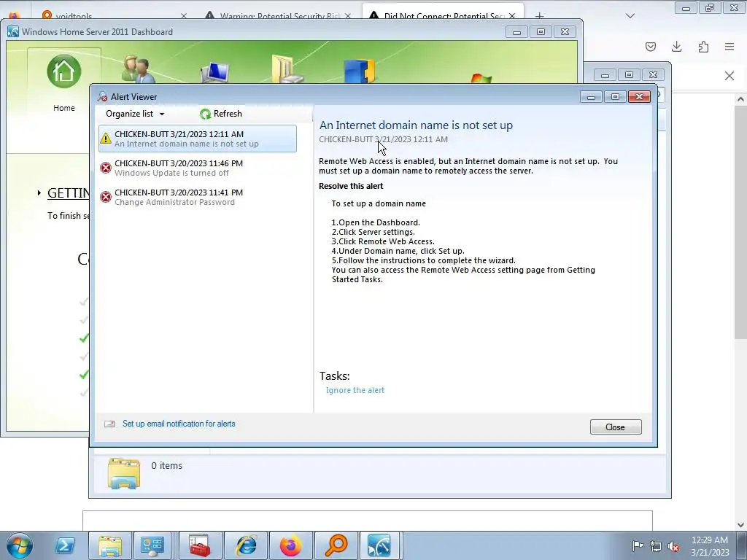Open the Dashboard taskbar icon
Screen dimensions: 747x560
[379, 545]
